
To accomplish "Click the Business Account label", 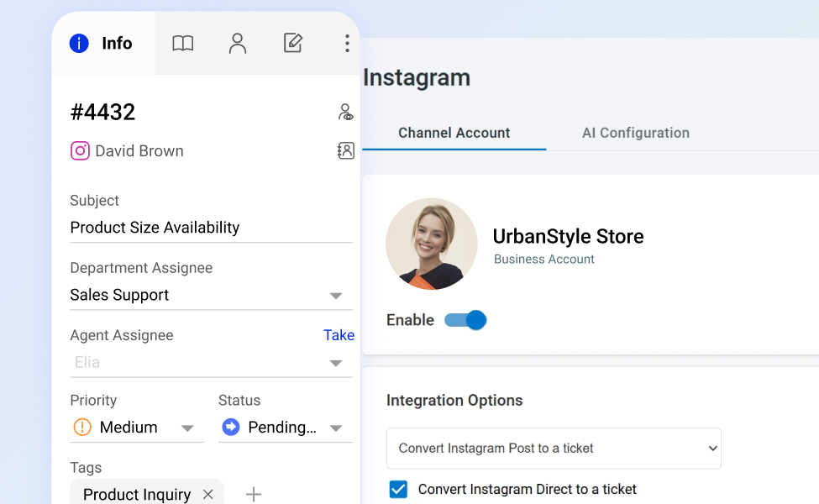I will [x=543, y=259].
